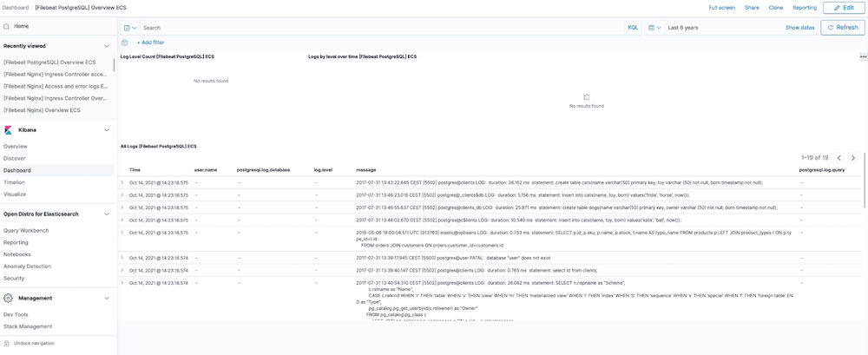The width and height of the screenshot is (868, 355).
Task: Expand log row with insert frida horse
Action: (x=122, y=195)
